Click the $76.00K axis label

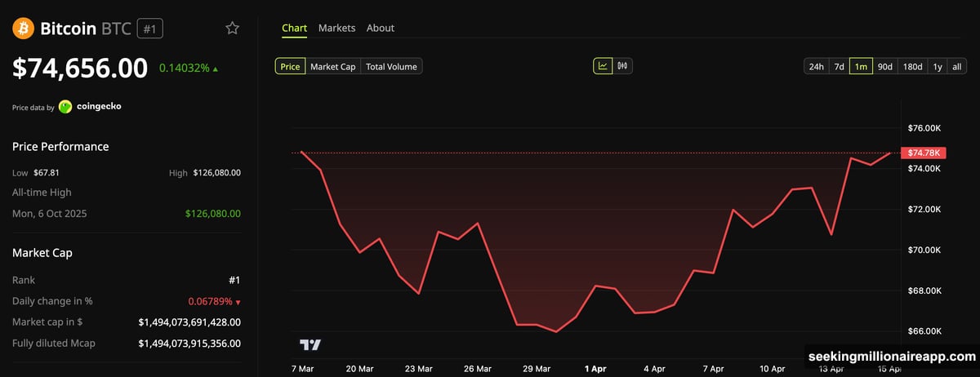(924, 128)
